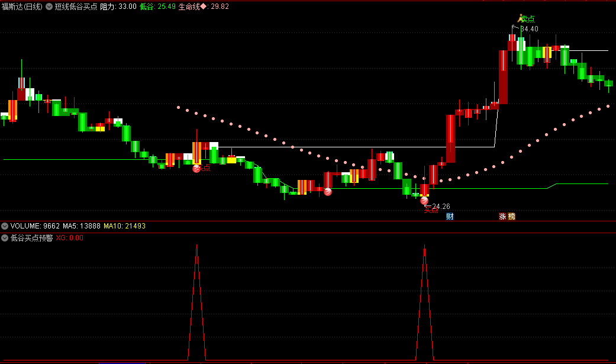616x364 pixels.
Task: Click the 低谷: 25.49 value
Action: (157, 7)
